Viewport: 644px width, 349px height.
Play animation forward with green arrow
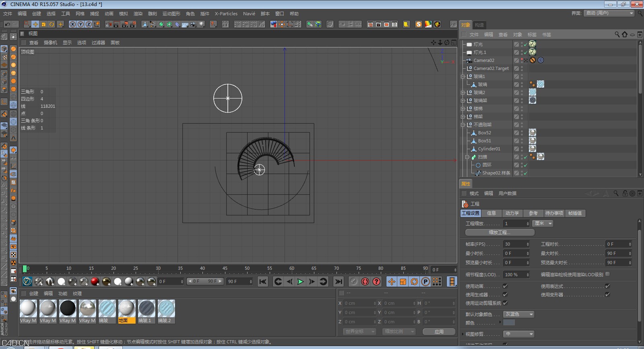click(x=300, y=281)
